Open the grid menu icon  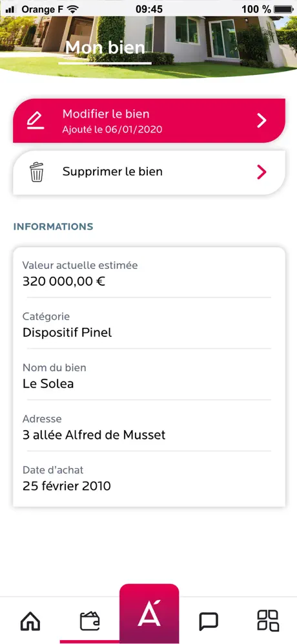tap(267, 621)
